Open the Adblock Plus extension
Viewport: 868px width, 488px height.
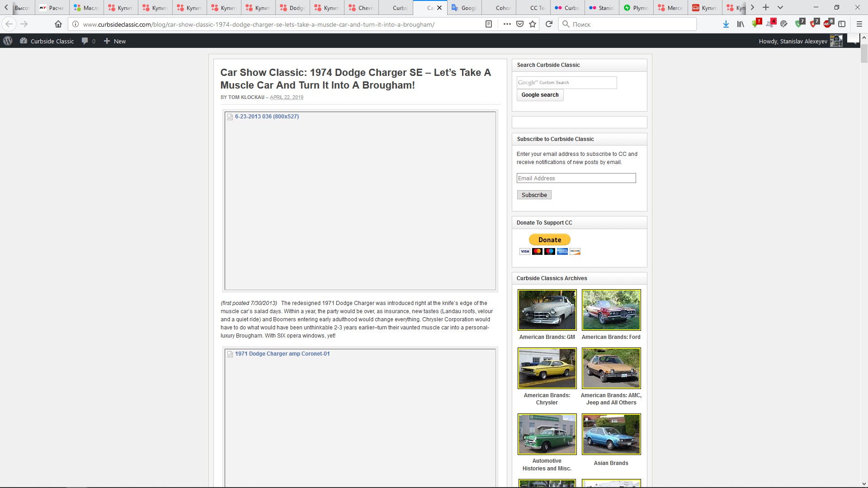(828, 23)
